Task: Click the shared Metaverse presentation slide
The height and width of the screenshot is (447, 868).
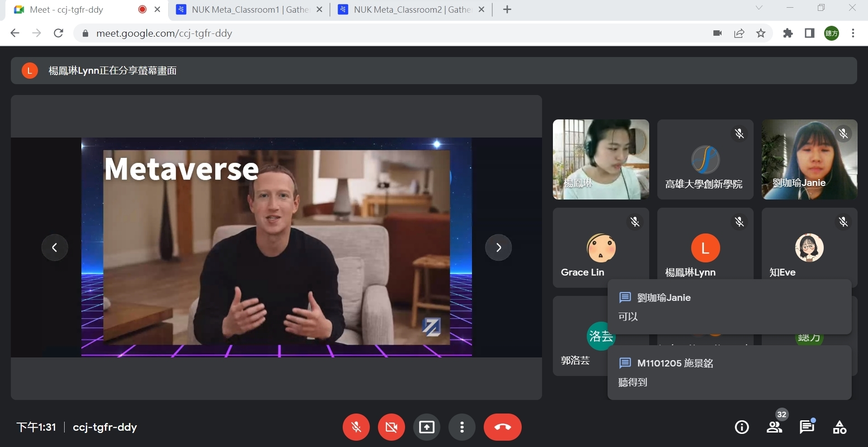Action: [277, 247]
